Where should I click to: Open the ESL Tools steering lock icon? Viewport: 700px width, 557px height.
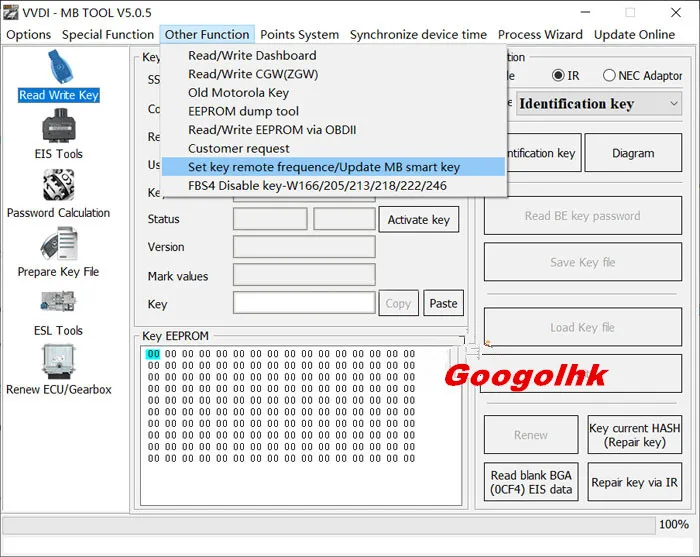pyautogui.click(x=58, y=302)
